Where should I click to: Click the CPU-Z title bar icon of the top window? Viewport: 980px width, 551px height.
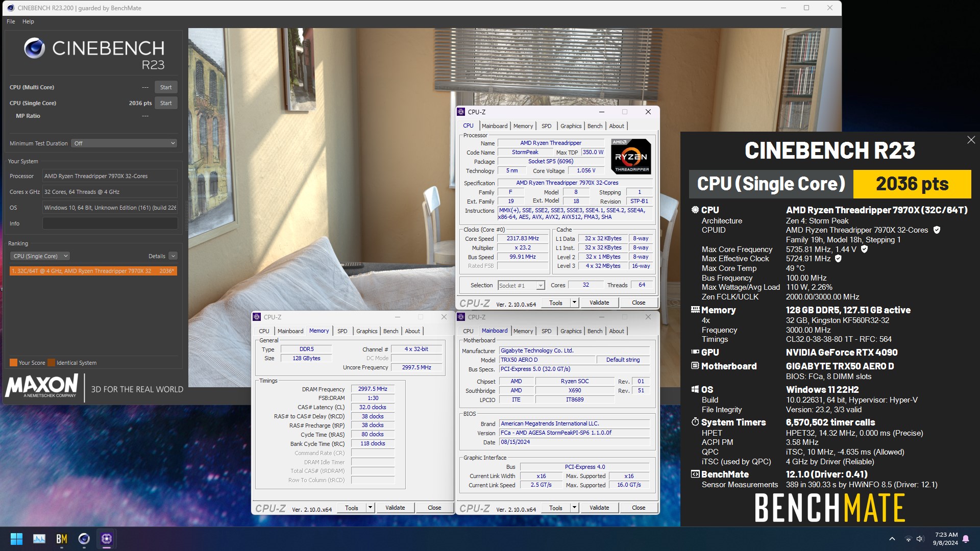461,112
